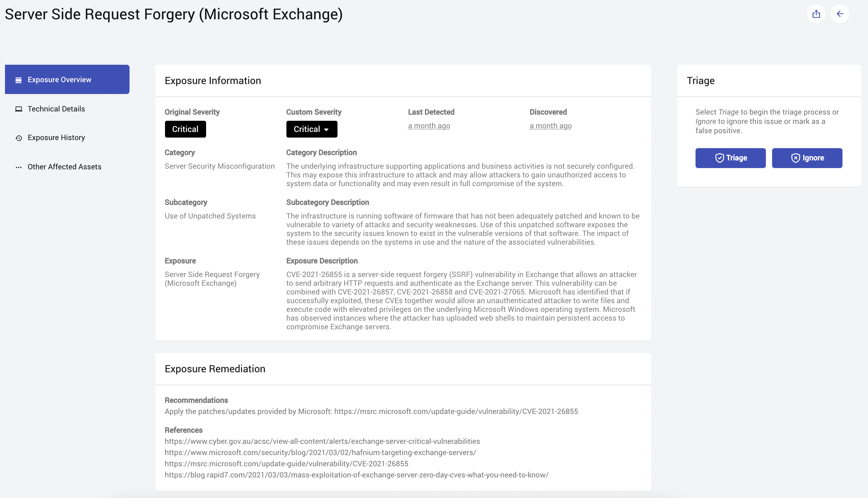
Task: Switch to the Exposure History tab
Action: click(56, 138)
